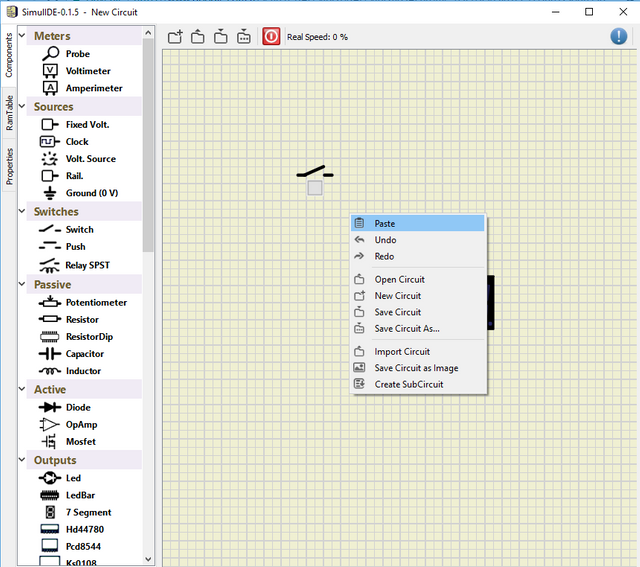Image resolution: width=640 pixels, height=567 pixels.
Task: Select the Voltmeter component icon
Action: [x=50, y=71]
